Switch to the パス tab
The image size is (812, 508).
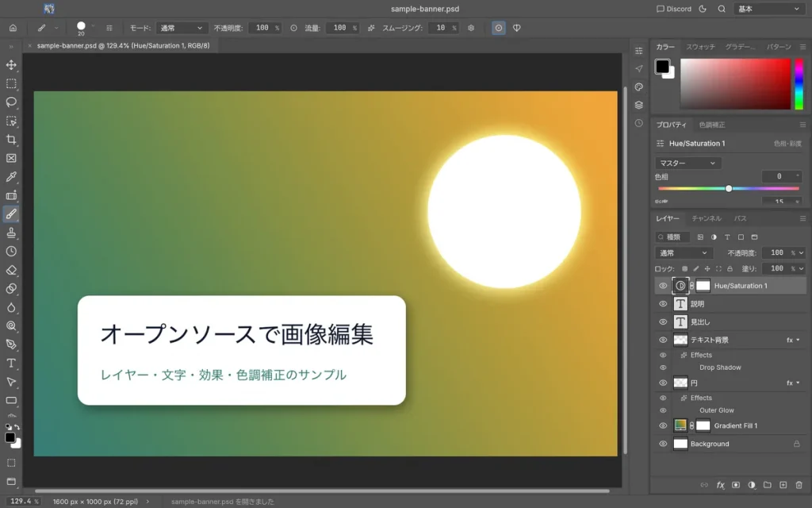pos(740,219)
